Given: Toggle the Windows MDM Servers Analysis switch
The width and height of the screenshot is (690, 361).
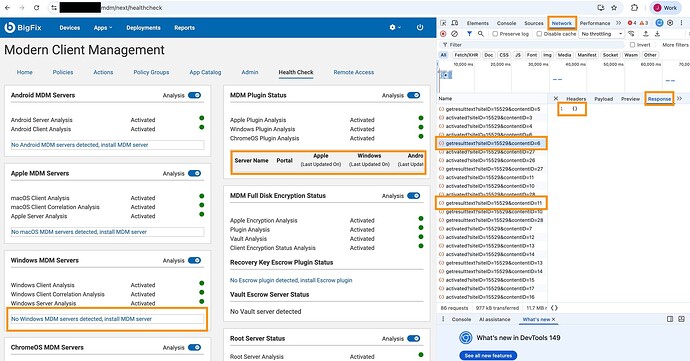Looking at the screenshot, I should click(x=195, y=260).
